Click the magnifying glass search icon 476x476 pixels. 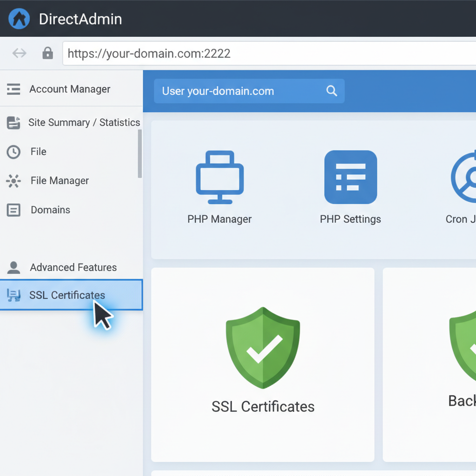pyautogui.click(x=331, y=91)
